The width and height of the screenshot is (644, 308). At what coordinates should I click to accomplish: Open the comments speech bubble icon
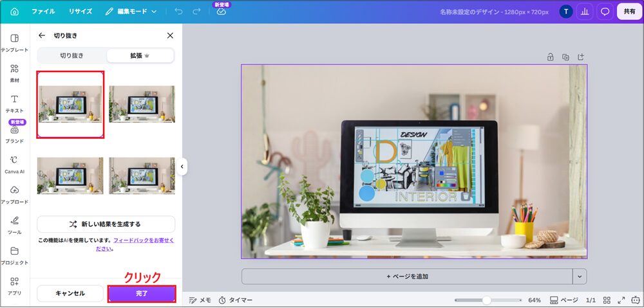tap(605, 12)
